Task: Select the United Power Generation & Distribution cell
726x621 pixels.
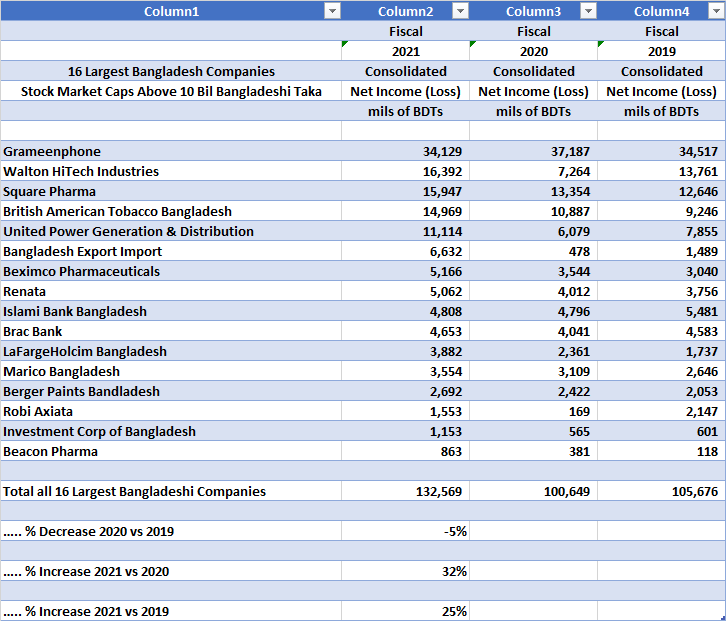Action: 171,231
